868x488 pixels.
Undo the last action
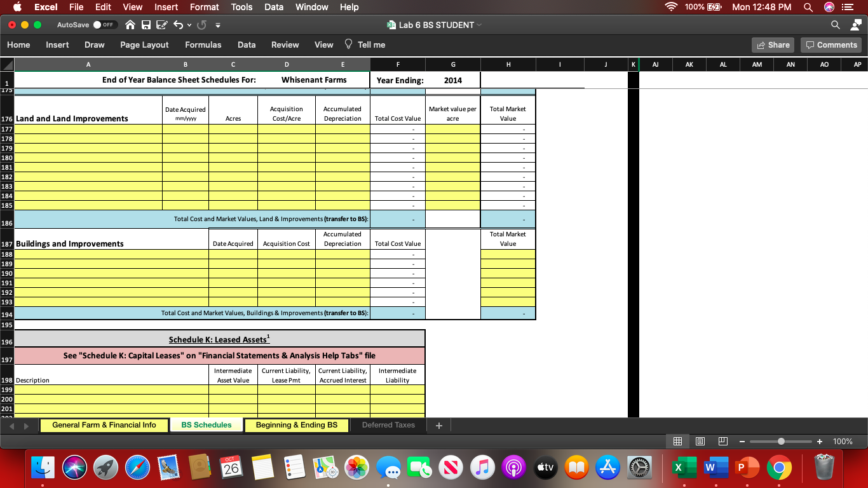(x=178, y=25)
